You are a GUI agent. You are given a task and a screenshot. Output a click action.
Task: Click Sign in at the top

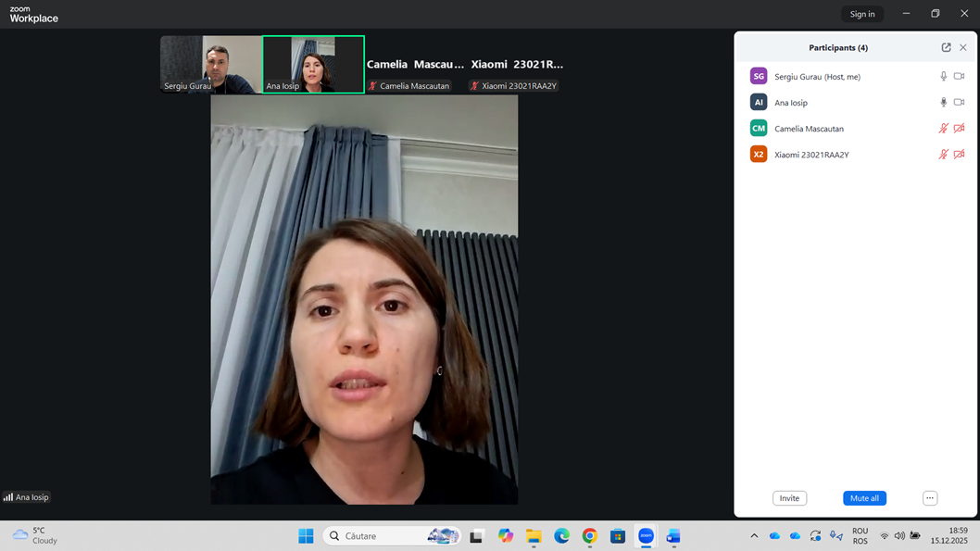click(861, 14)
